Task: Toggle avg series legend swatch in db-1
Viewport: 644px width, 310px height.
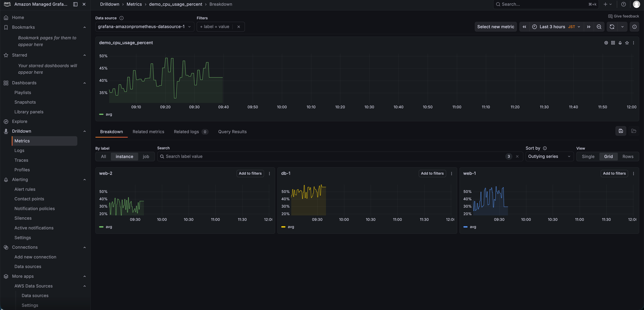Action: click(x=283, y=227)
